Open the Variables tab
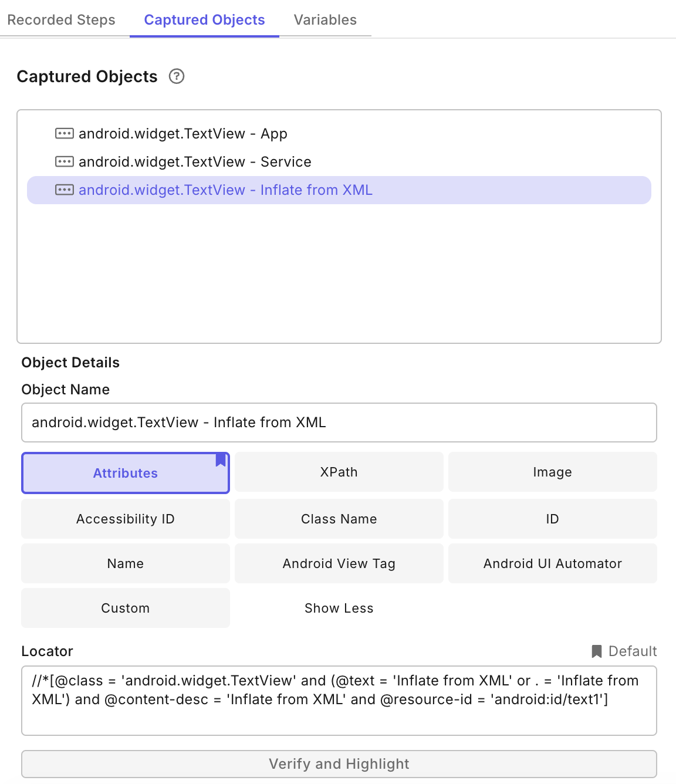676x784 pixels. pos(324,19)
